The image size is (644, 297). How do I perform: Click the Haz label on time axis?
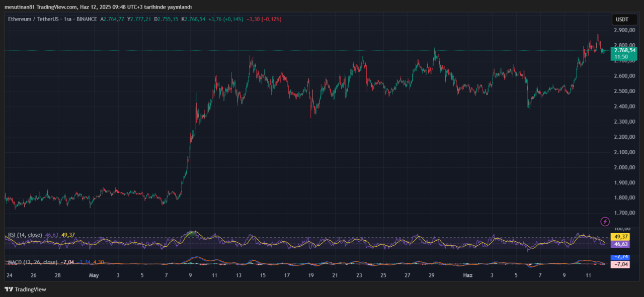click(467, 275)
